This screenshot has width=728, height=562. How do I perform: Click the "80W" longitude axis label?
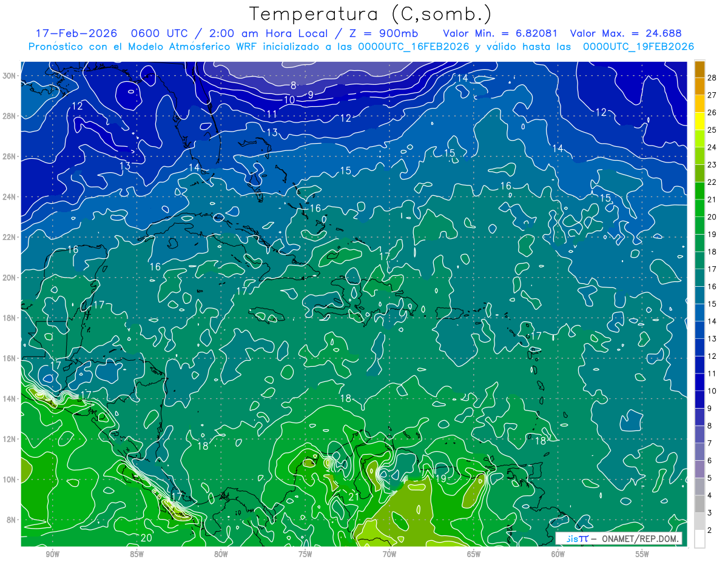point(221,554)
